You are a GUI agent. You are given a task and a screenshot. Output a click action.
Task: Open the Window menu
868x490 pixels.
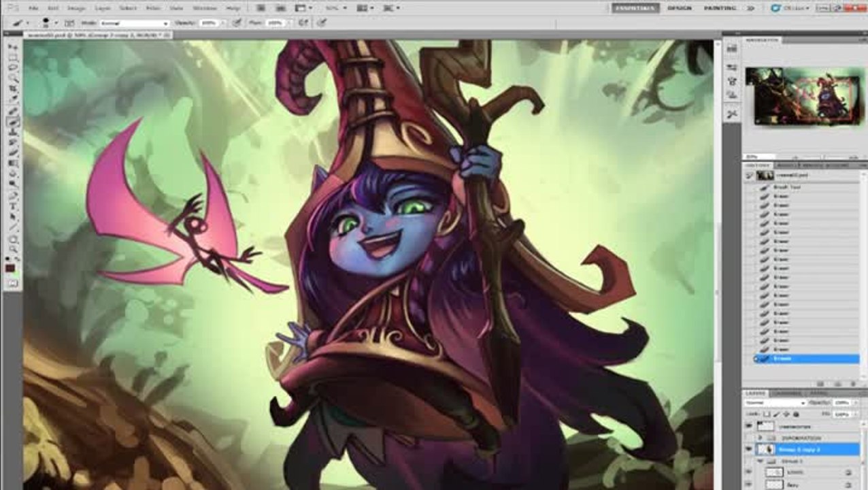coord(204,7)
